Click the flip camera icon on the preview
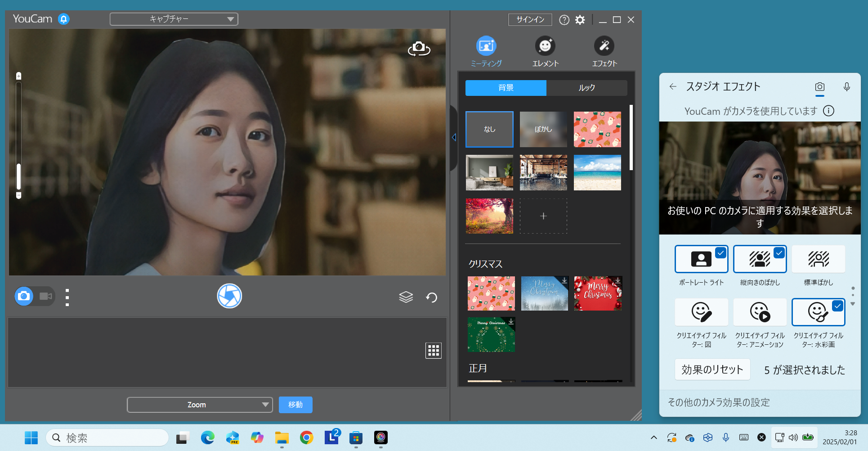The height and width of the screenshot is (451, 868). tap(419, 49)
